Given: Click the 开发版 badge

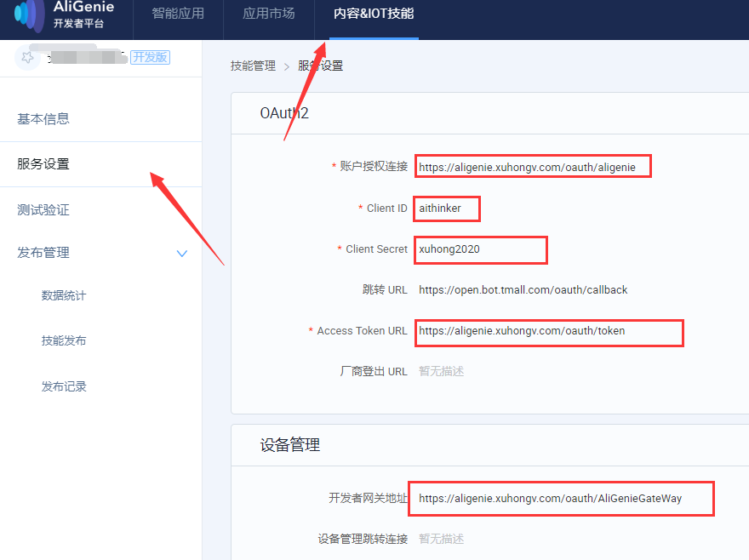Looking at the screenshot, I should point(150,57).
